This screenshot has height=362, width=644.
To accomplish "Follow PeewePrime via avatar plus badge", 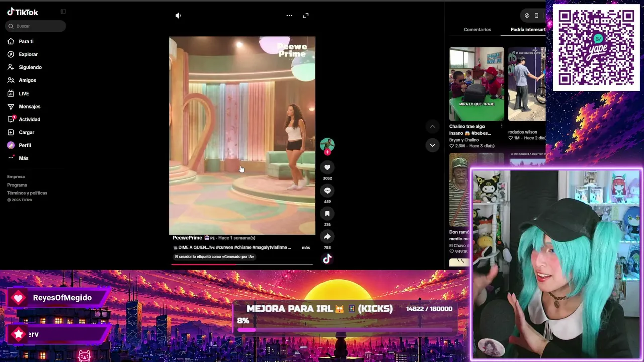I will pos(327,152).
